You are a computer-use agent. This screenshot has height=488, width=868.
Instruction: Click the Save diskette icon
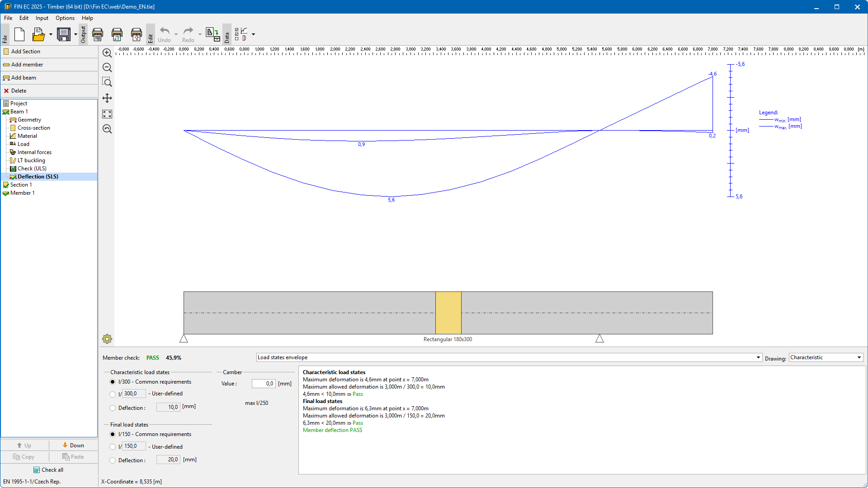(x=64, y=34)
